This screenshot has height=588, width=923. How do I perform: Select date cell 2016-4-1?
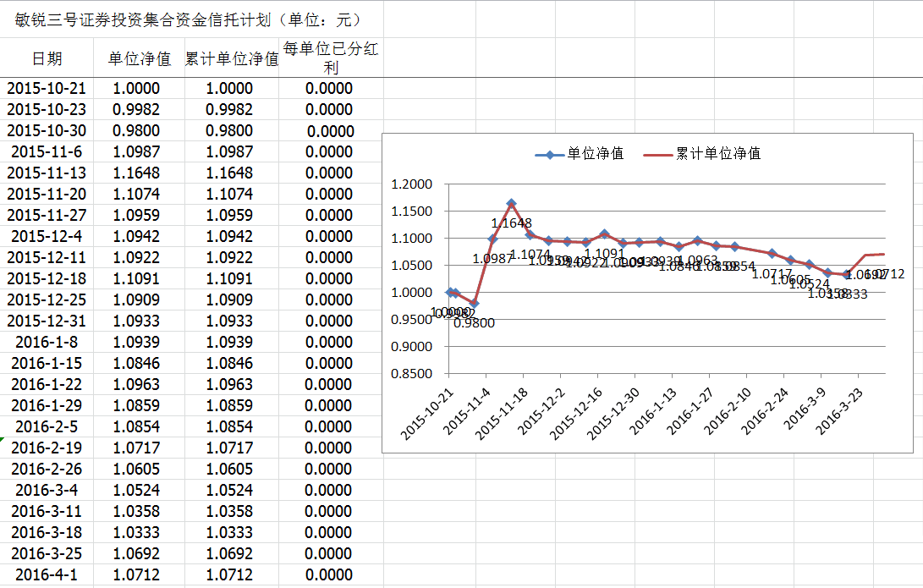point(47,575)
